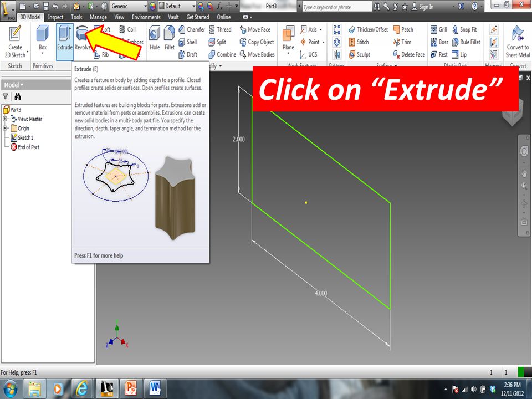532x399 pixels.
Task: Select the Delete Face tool
Action: [409, 54]
